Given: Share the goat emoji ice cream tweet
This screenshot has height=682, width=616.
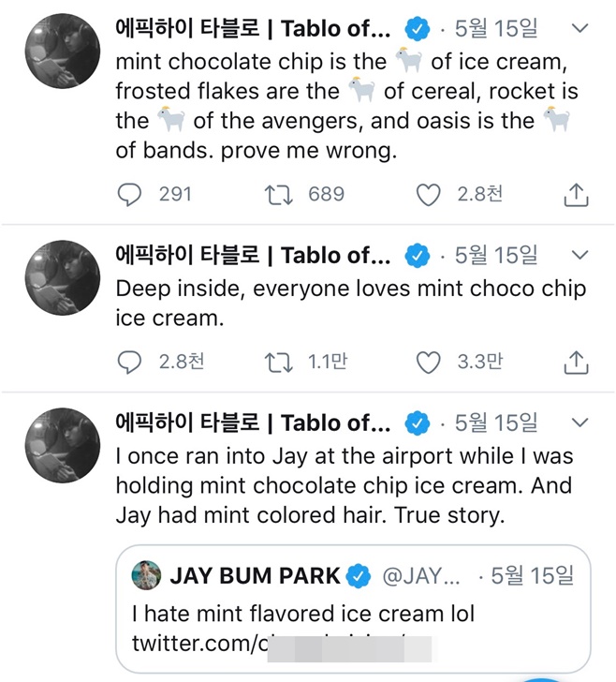Looking at the screenshot, I should (x=578, y=195).
